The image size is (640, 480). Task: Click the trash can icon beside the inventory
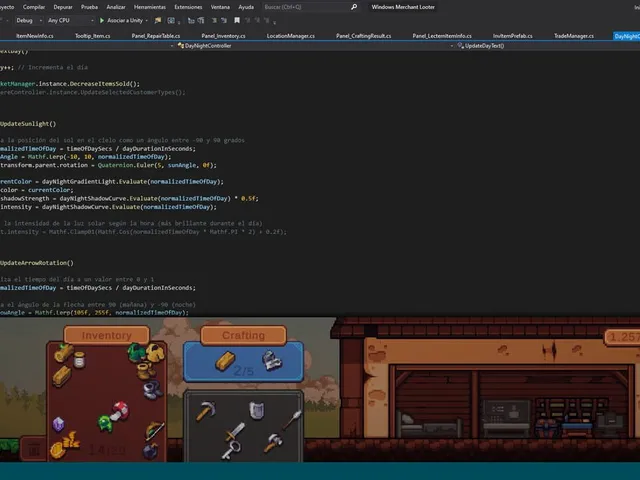click(34, 449)
